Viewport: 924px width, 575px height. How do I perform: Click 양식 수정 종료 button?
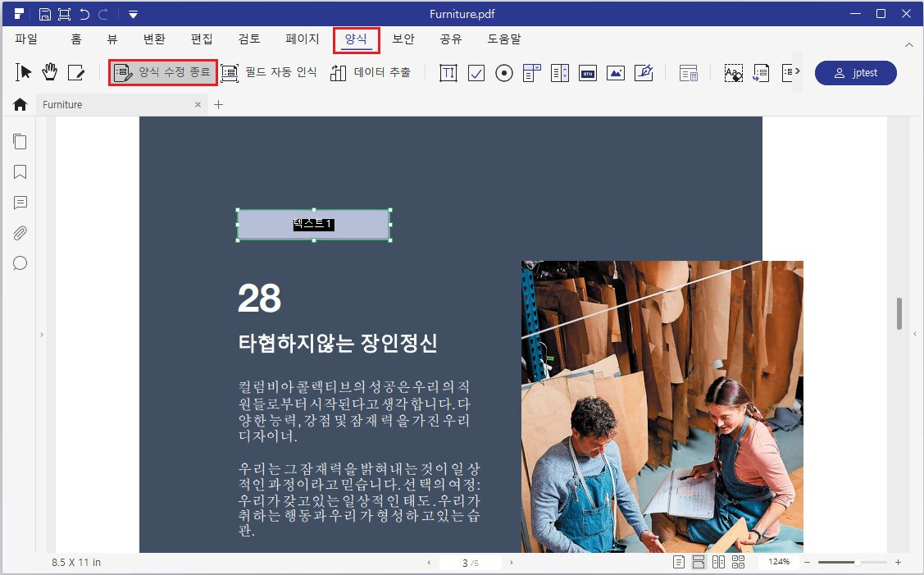point(162,72)
